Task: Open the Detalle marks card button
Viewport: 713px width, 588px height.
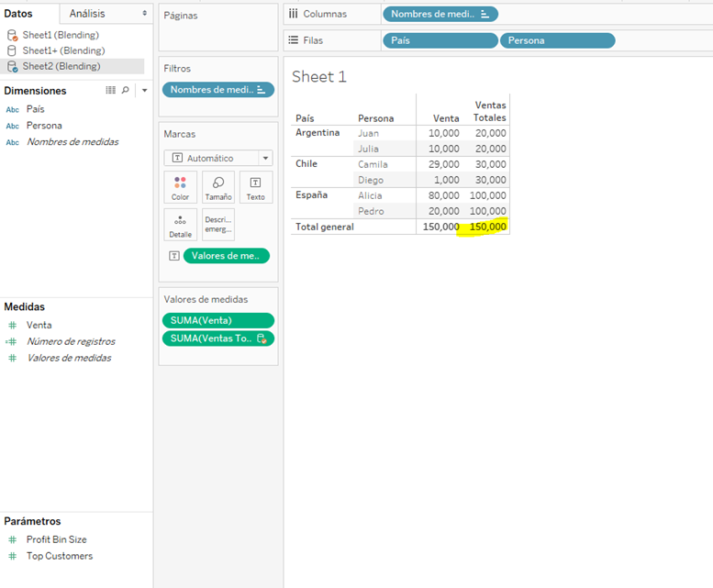Action: 180,225
